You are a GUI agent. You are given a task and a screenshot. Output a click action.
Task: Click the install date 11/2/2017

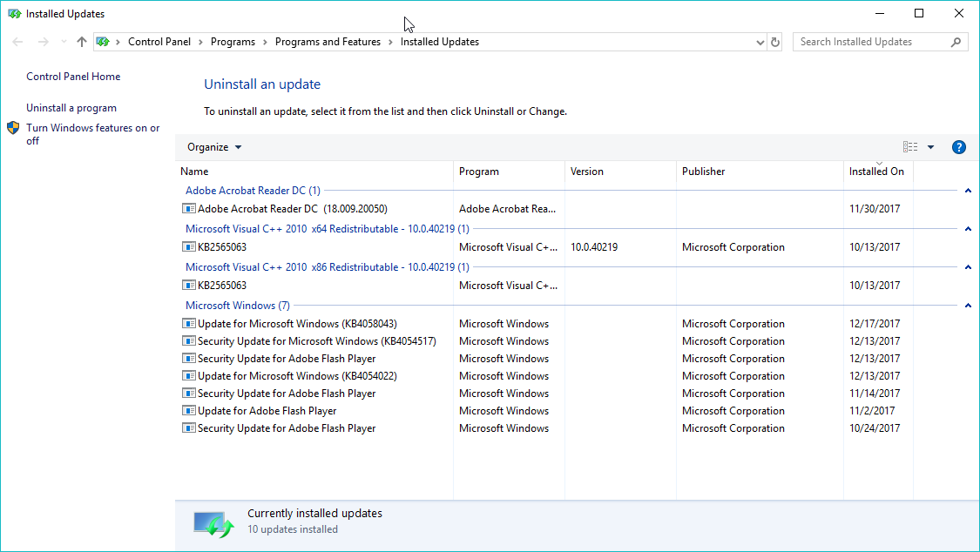(872, 411)
